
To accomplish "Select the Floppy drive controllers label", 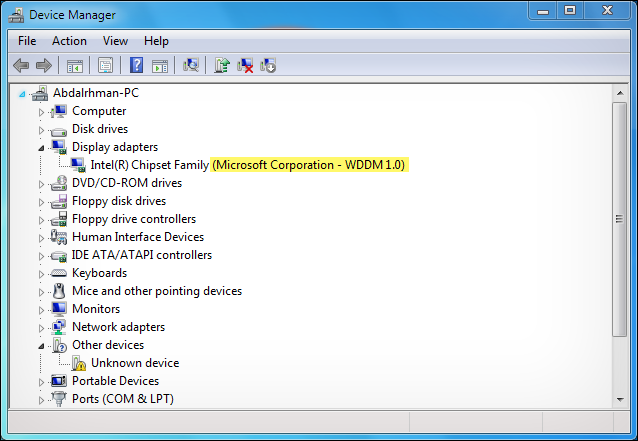I will pyautogui.click(x=134, y=219).
